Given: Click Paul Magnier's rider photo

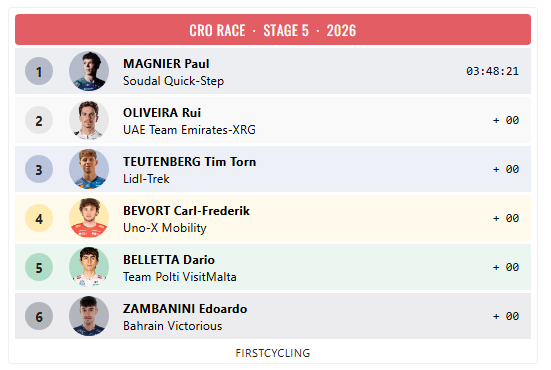Looking at the screenshot, I should 89,71.
